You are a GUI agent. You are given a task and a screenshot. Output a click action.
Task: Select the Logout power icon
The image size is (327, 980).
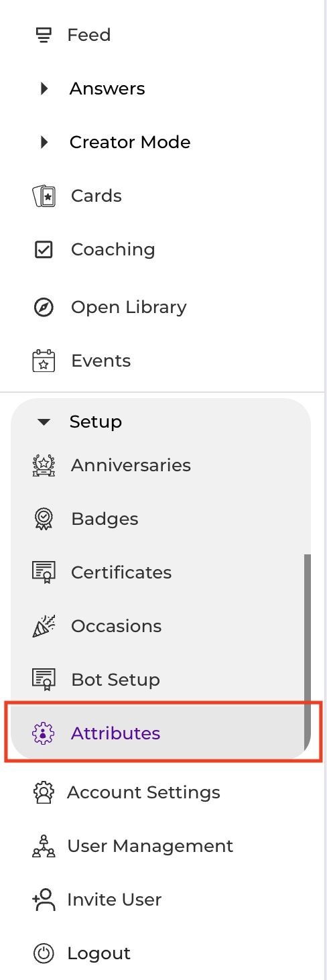click(44, 953)
